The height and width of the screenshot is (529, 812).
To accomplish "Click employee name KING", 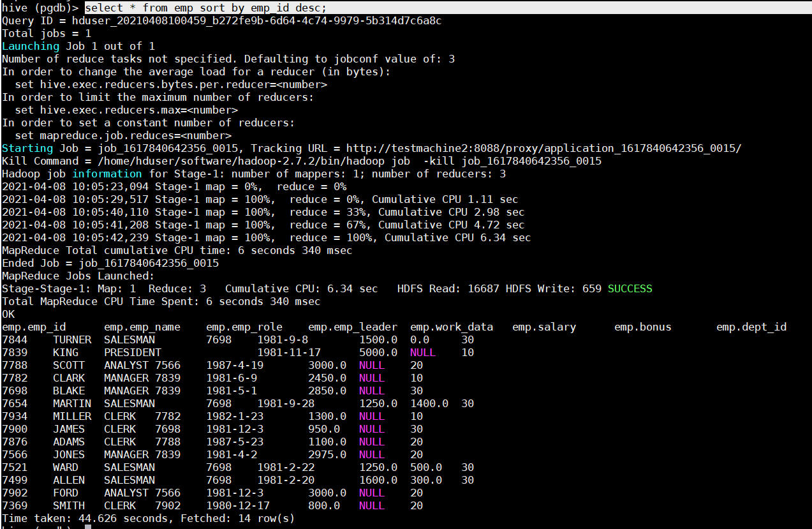I will 66,352.
